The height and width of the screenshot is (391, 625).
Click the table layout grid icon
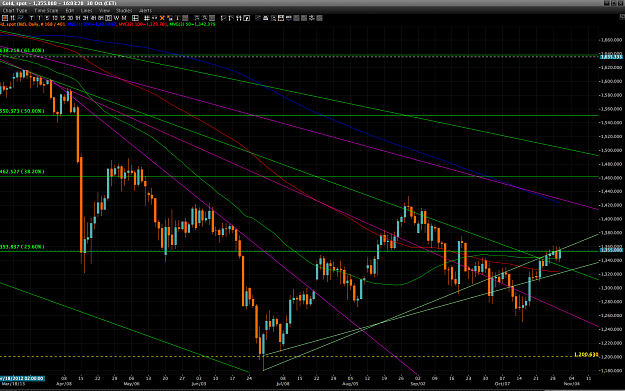(135, 18)
